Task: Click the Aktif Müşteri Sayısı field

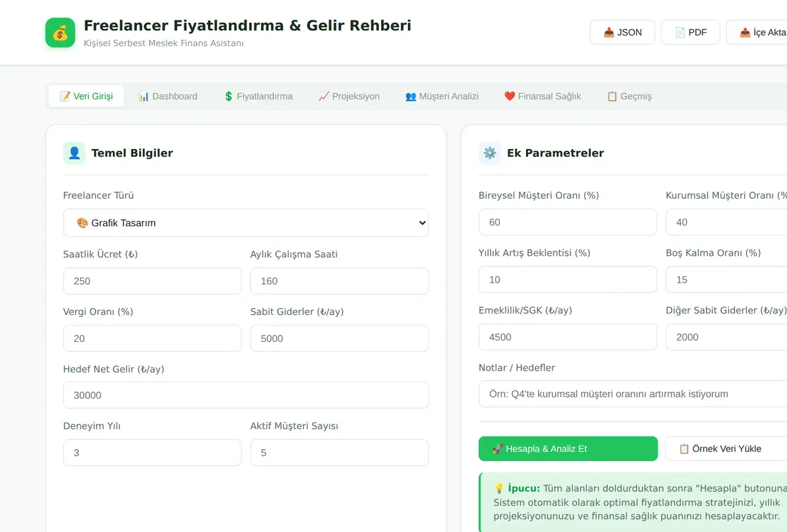Action: [340, 453]
